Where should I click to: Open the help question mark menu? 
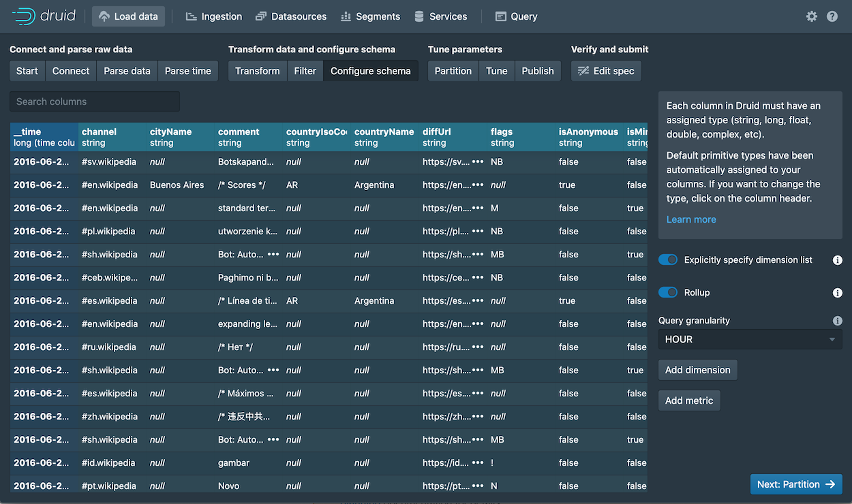(x=832, y=16)
